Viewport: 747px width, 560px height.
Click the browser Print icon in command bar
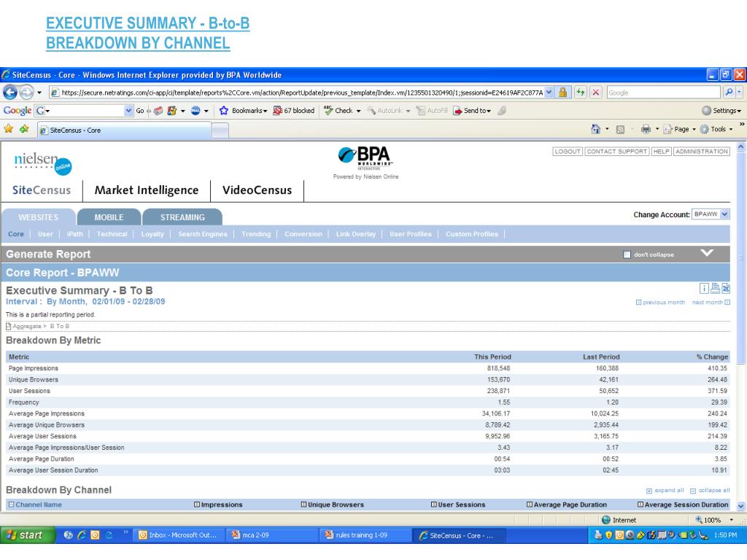(646, 128)
